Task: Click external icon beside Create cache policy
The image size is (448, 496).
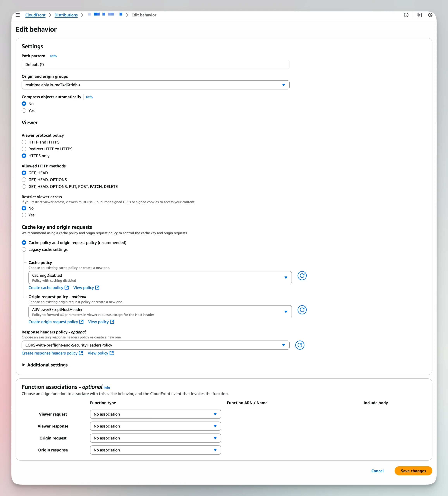Action: [x=66, y=287]
